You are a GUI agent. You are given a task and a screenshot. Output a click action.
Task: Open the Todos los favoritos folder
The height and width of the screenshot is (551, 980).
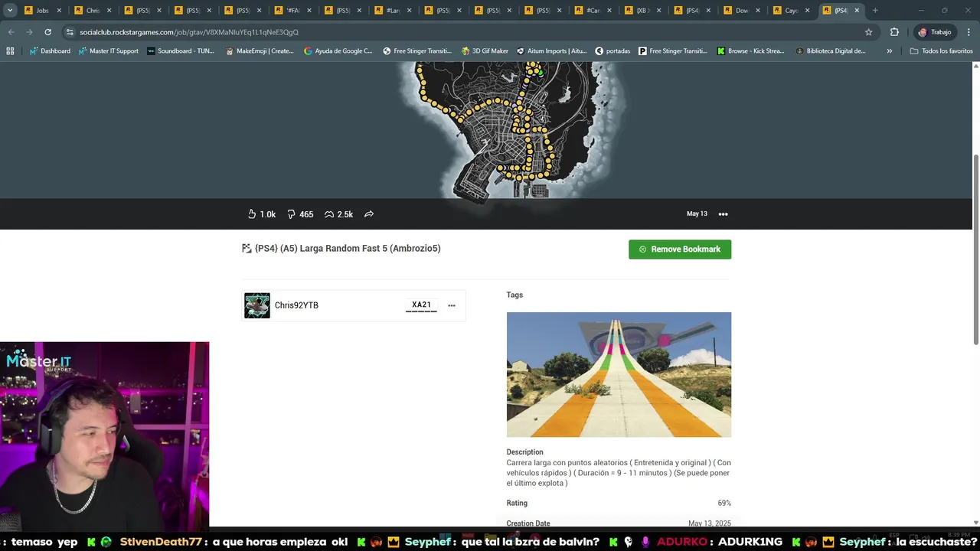[x=941, y=51]
